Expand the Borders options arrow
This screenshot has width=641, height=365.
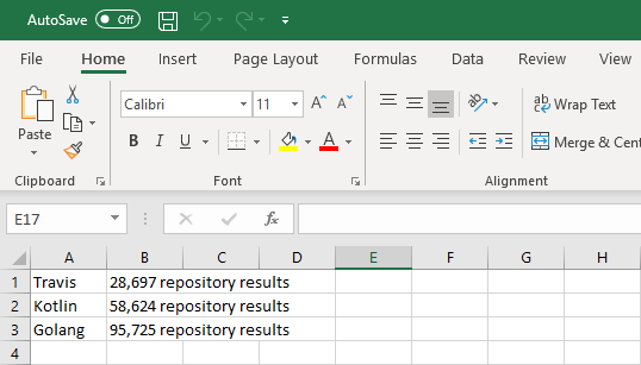257,142
